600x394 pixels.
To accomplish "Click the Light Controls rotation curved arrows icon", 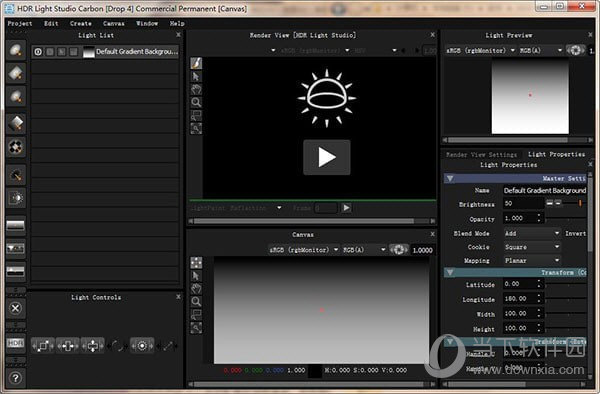I will click(117, 346).
